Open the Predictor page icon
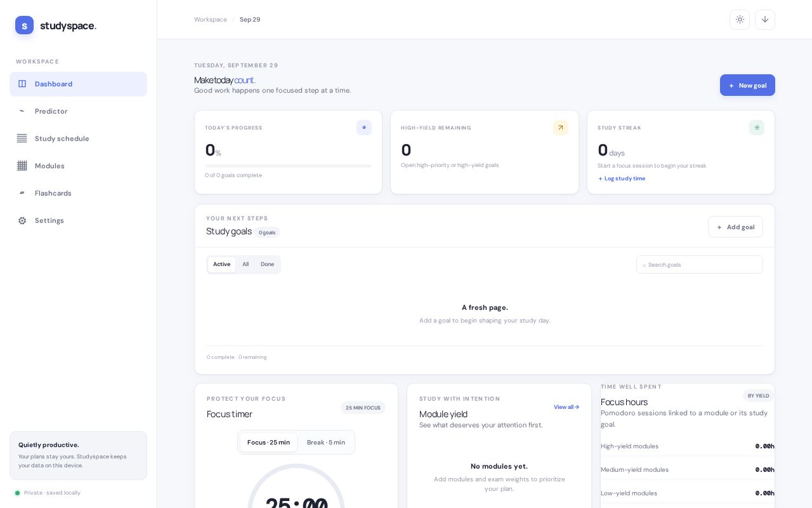812x508 pixels. [x=22, y=111]
